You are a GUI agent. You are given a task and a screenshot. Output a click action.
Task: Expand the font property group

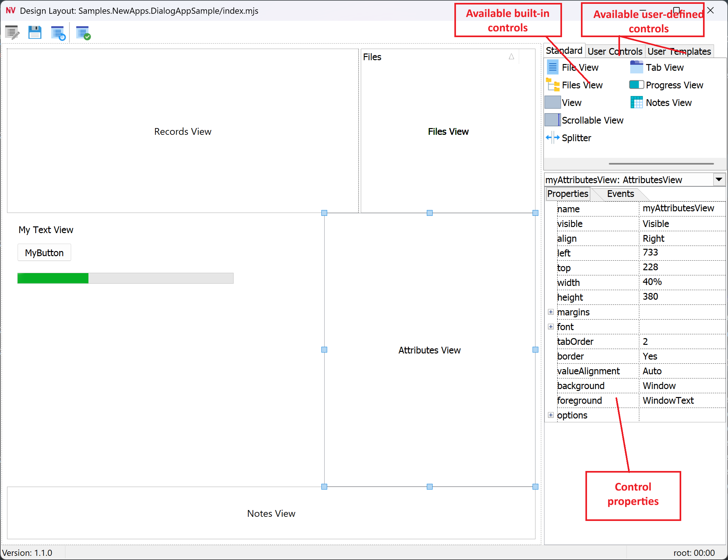pos(551,327)
